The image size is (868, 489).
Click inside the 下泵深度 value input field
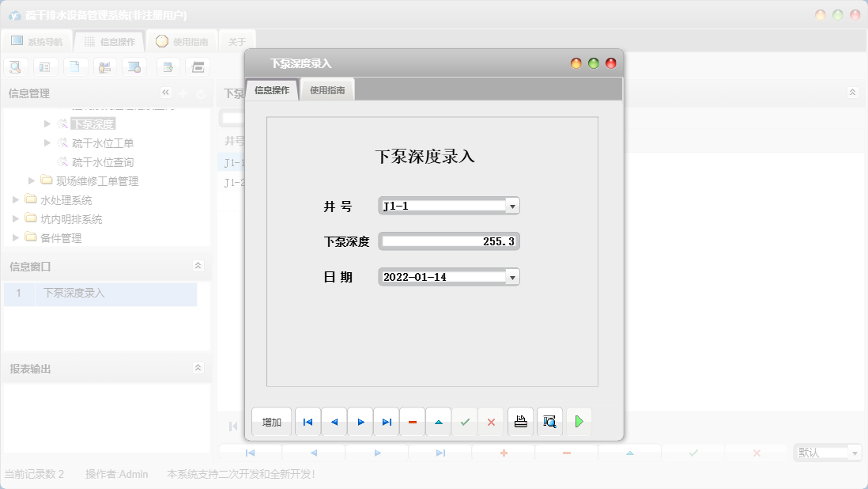(x=448, y=241)
